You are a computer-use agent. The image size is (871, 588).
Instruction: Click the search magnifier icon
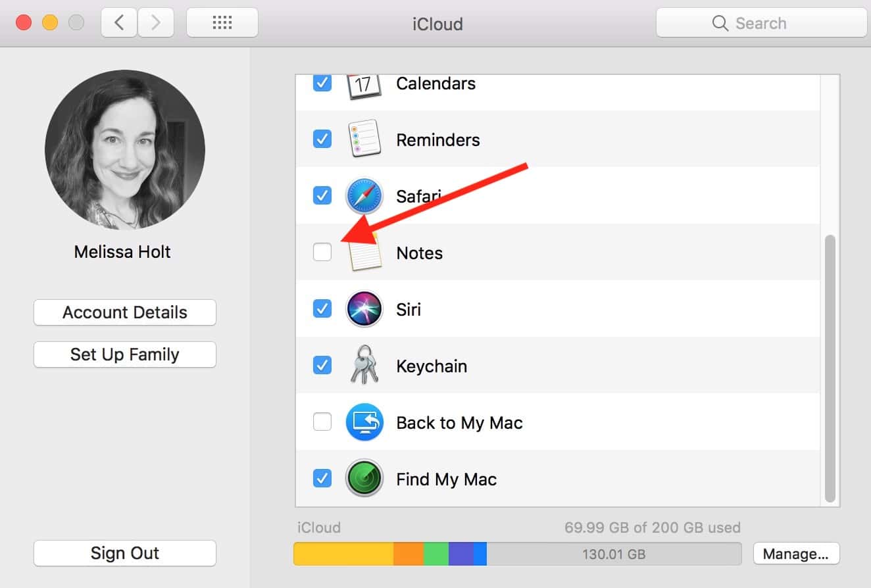[x=720, y=24]
